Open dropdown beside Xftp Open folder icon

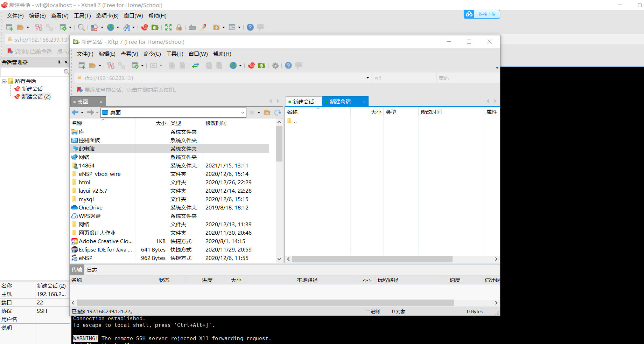(x=100, y=66)
